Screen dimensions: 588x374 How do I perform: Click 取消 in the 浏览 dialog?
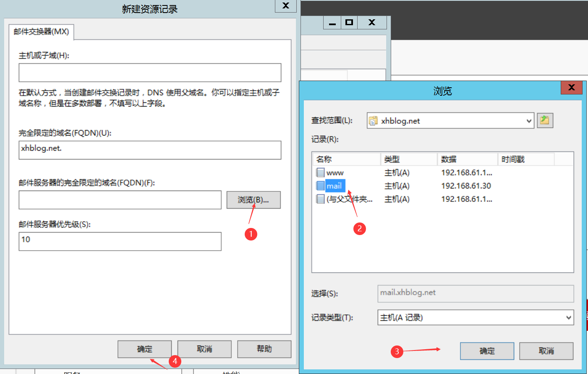[x=546, y=351]
